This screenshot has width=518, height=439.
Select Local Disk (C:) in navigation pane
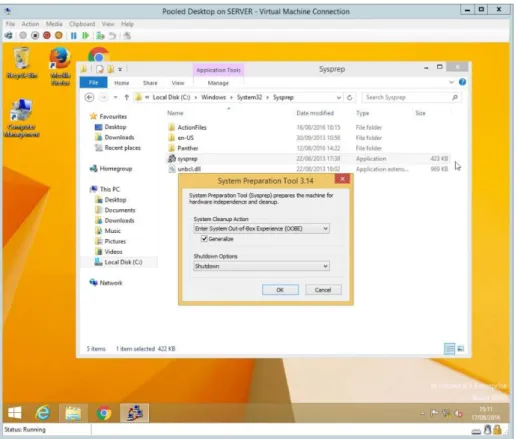pyautogui.click(x=123, y=262)
